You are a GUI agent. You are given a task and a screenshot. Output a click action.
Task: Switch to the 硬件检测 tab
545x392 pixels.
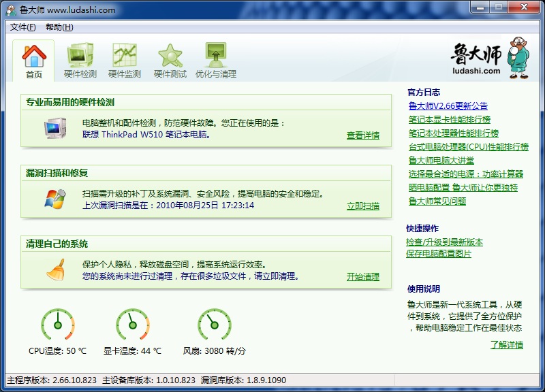click(x=80, y=61)
